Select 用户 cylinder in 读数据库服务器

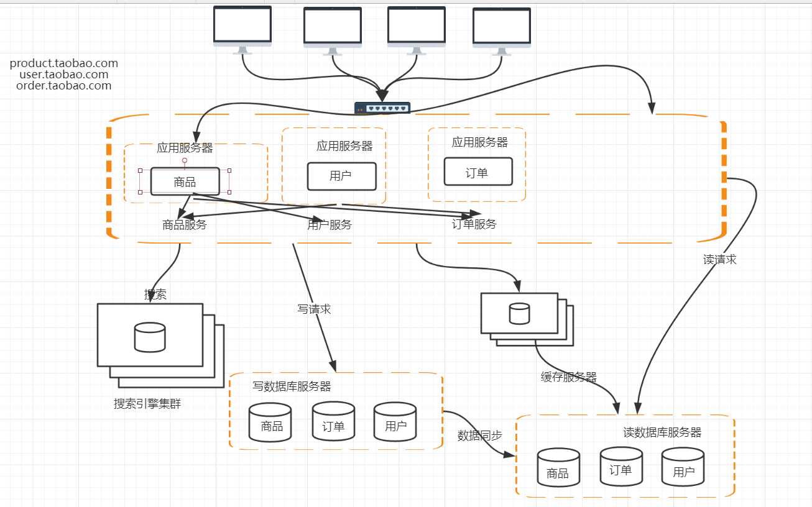(x=683, y=467)
